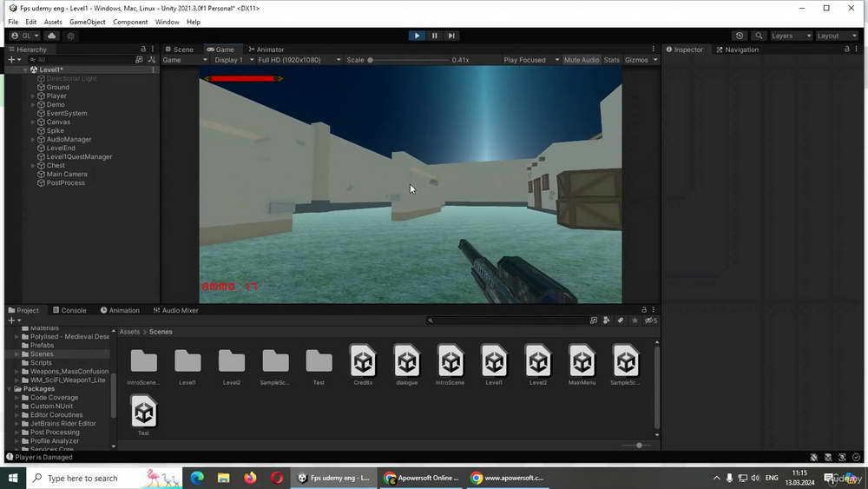Select the Level2 scene asset icon

tap(538, 361)
